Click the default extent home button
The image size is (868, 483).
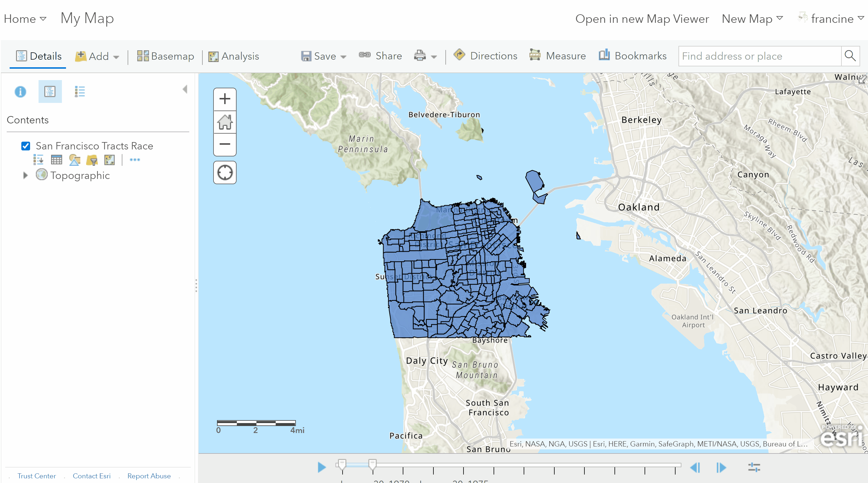pyautogui.click(x=225, y=122)
